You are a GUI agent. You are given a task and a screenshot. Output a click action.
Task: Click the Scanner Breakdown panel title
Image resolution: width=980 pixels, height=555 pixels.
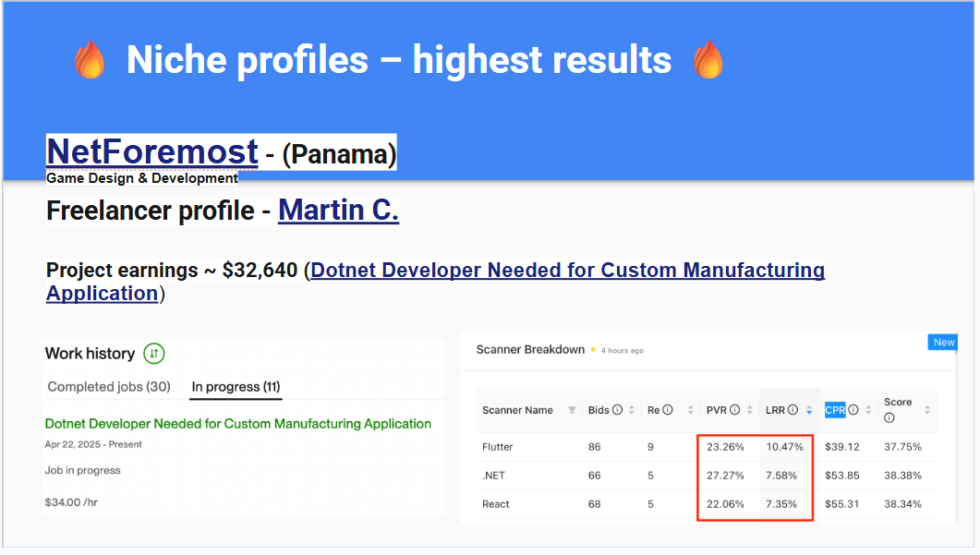tap(530, 349)
